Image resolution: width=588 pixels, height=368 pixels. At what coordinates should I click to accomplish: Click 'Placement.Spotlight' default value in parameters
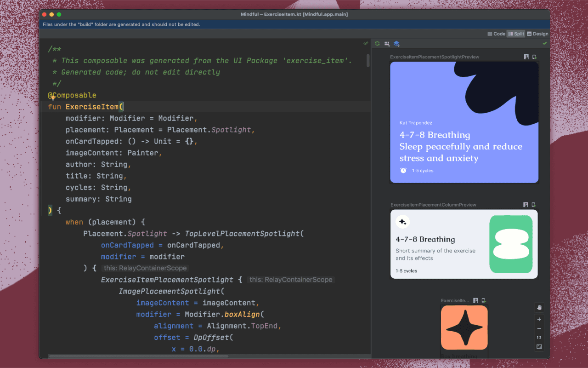pyautogui.click(x=209, y=130)
